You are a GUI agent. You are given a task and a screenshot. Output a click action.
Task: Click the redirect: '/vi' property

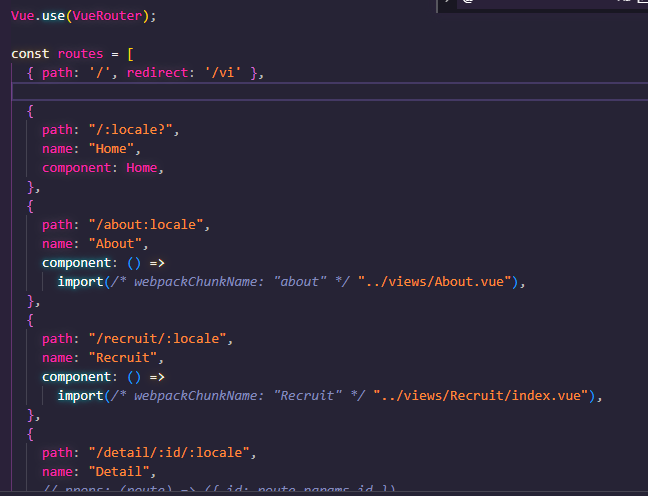coord(183,73)
